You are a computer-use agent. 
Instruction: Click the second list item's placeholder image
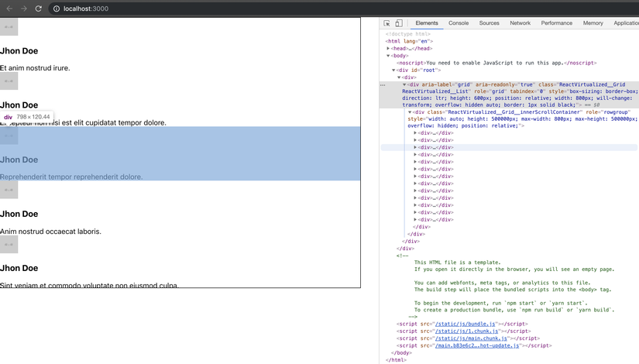[x=9, y=81]
